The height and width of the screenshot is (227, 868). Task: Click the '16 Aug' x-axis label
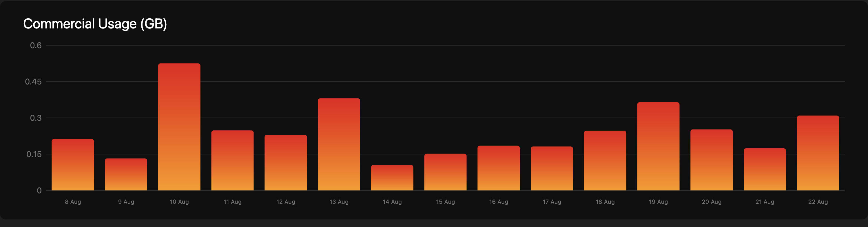(499, 202)
